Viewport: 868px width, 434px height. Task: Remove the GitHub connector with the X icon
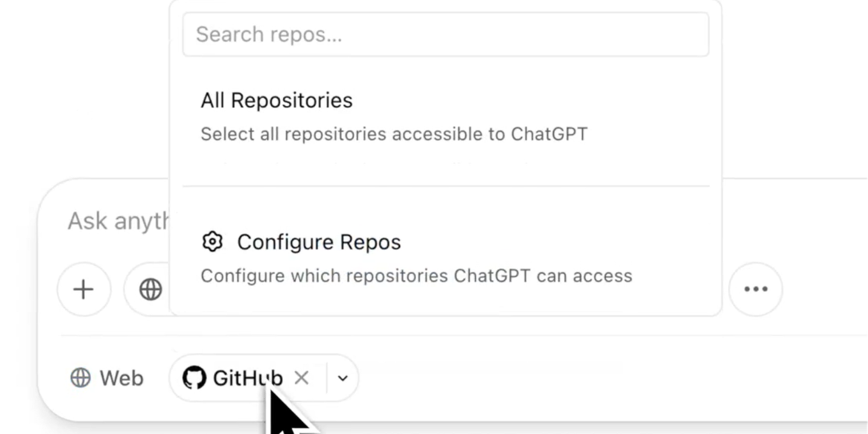click(302, 377)
